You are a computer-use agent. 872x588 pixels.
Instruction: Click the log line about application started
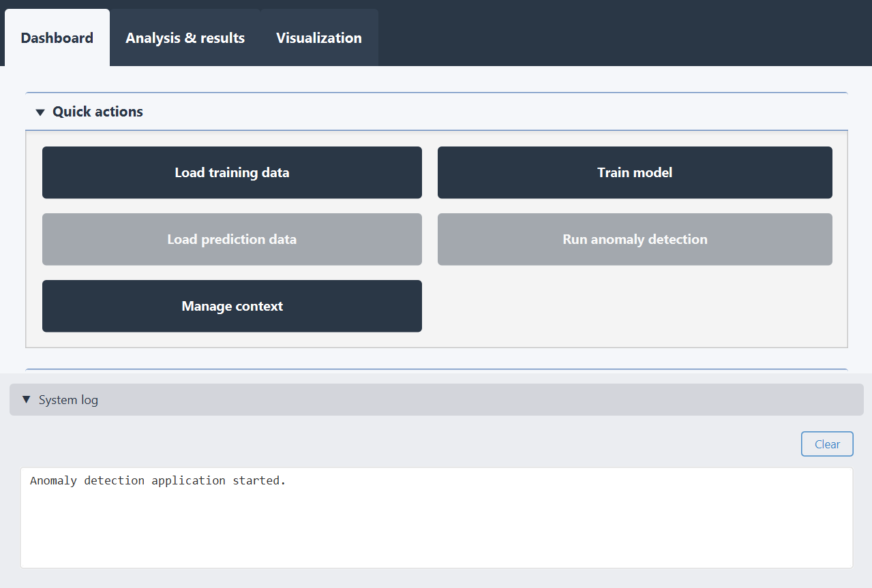(x=157, y=480)
